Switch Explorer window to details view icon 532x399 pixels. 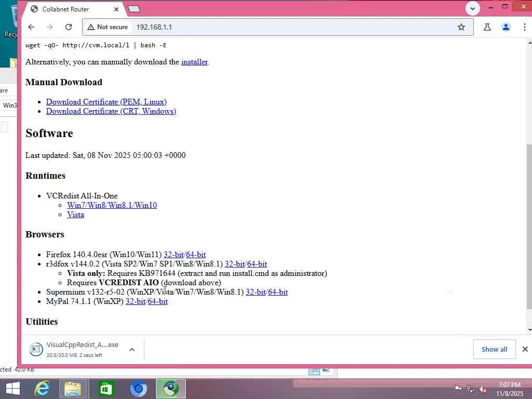click(x=314, y=370)
